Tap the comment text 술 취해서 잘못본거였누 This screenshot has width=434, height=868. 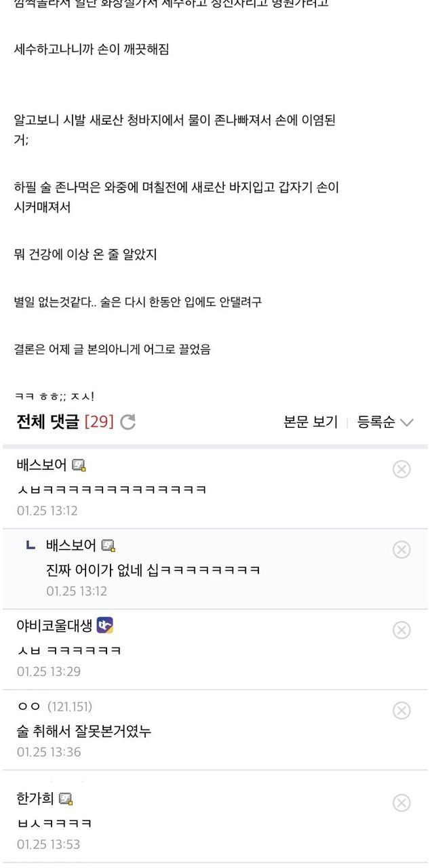pos(83,731)
